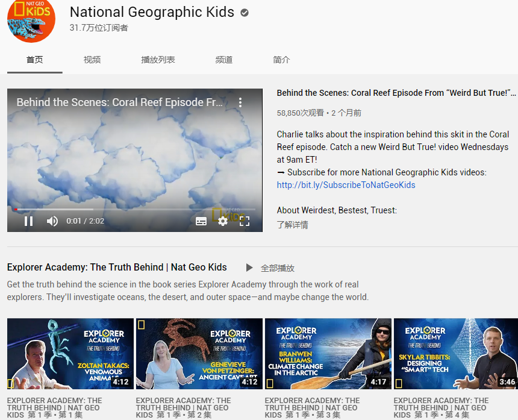The image size is (518, 420).
Task: Open the 播放列表 tab
Action: [158, 60]
